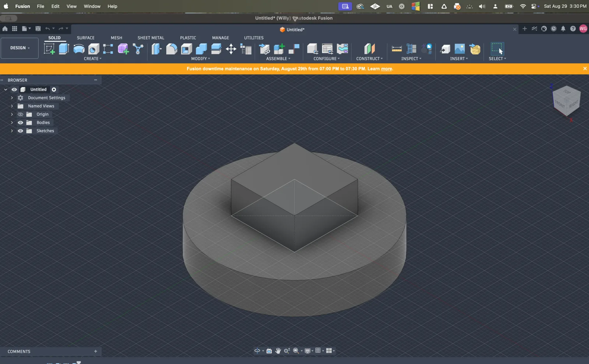
Task: Toggle visibility eye of Sketches folder
Action: pyautogui.click(x=20, y=131)
